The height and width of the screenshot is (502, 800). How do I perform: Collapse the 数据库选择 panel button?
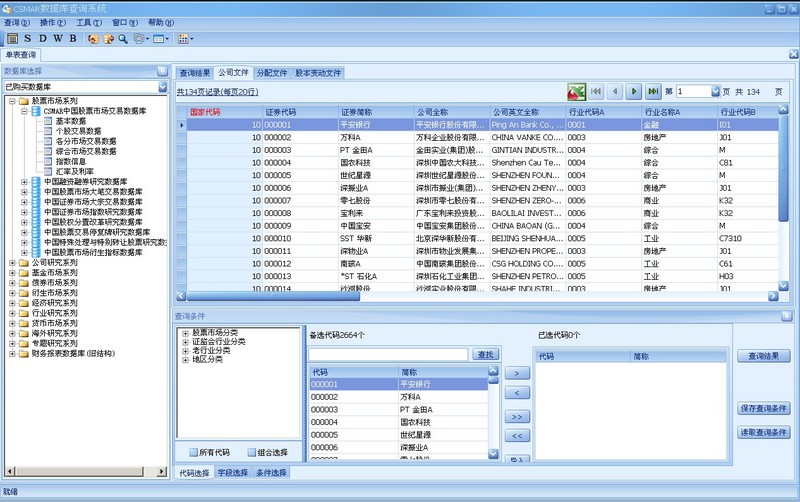(x=162, y=71)
